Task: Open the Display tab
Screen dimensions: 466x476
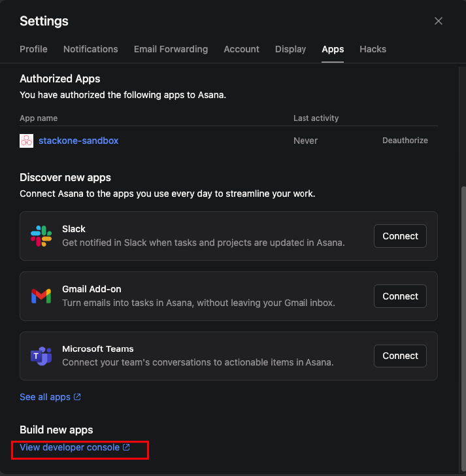Action: click(x=290, y=49)
